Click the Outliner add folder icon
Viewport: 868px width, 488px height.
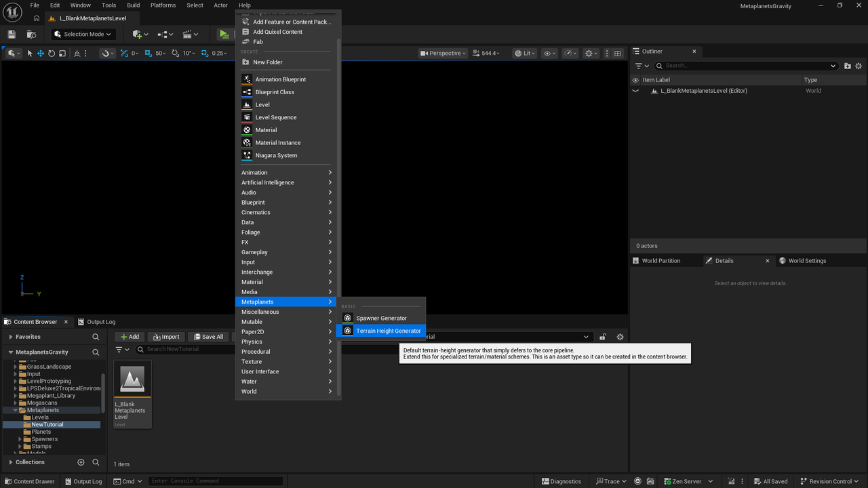(x=848, y=66)
